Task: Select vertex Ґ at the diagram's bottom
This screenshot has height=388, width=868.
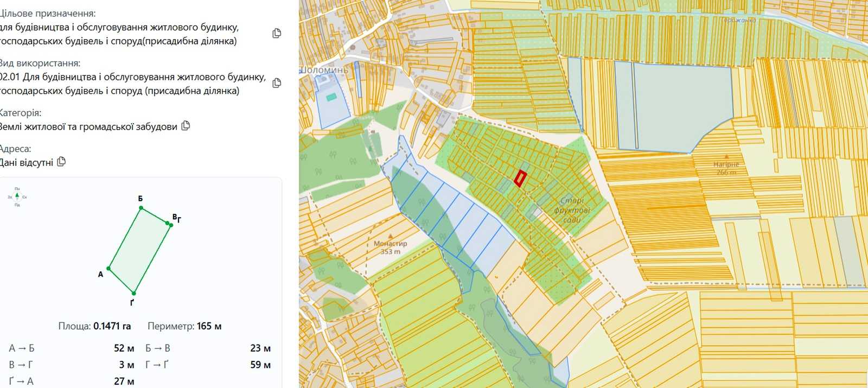Action: click(x=133, y=294)
